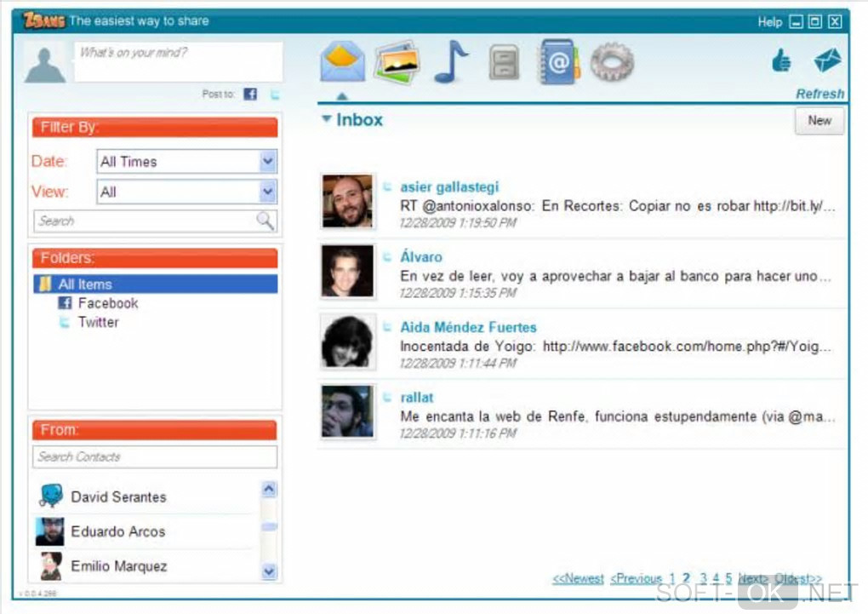Open the message starting 'RT @antonioxalonso'

coord(617,205)
